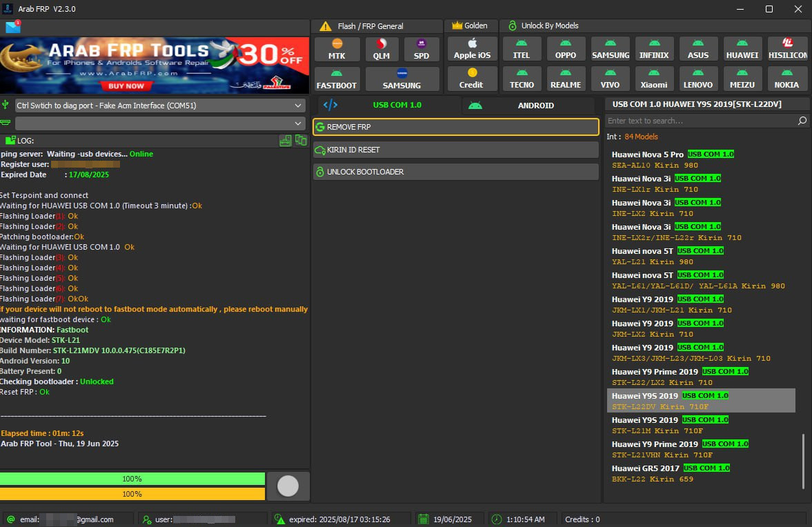Image resolution: width=812 pixels, height=527 pixels.
Task: Open the Credit purchase option
Action: (472, 79)
